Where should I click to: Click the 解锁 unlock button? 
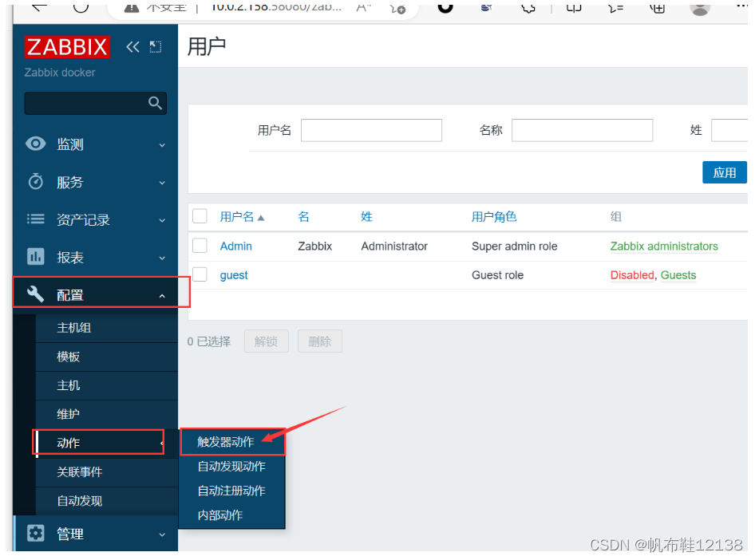coord(267,341)
